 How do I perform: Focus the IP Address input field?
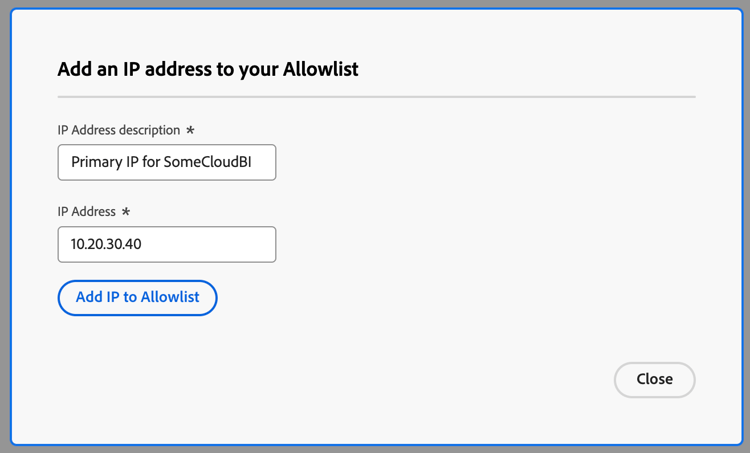166,244
